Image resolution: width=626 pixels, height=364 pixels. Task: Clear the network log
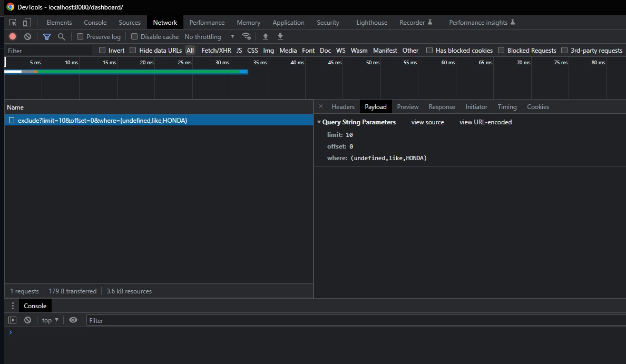[x=27, y=36]
